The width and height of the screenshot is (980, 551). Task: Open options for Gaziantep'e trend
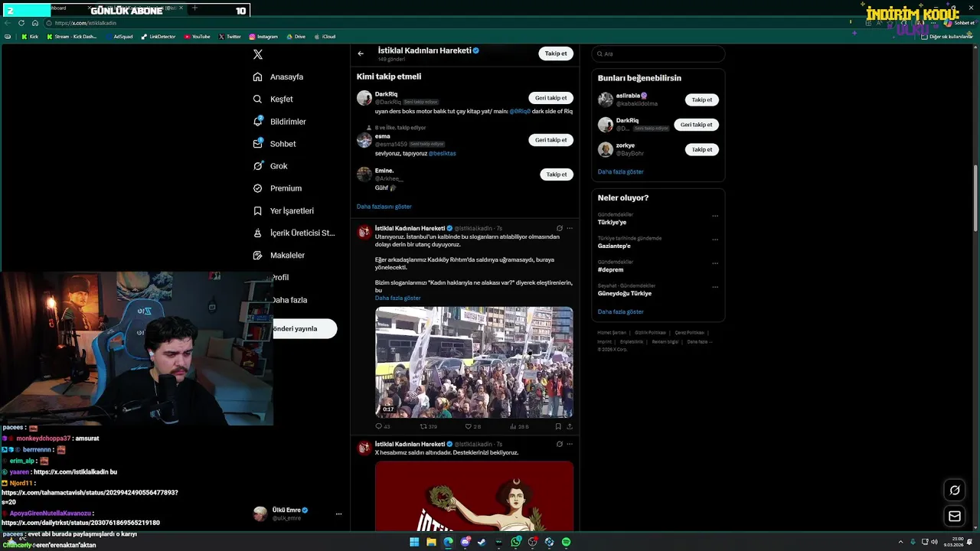[715, 240]
